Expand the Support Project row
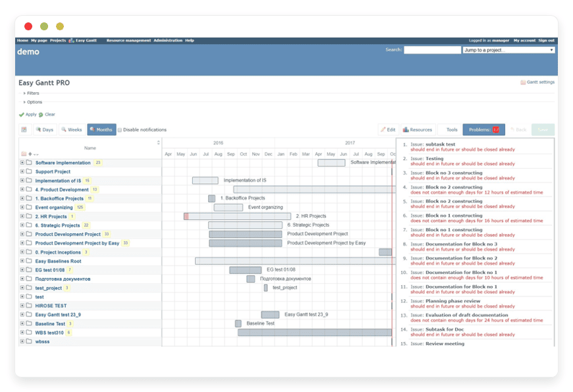 pos(22,171)
